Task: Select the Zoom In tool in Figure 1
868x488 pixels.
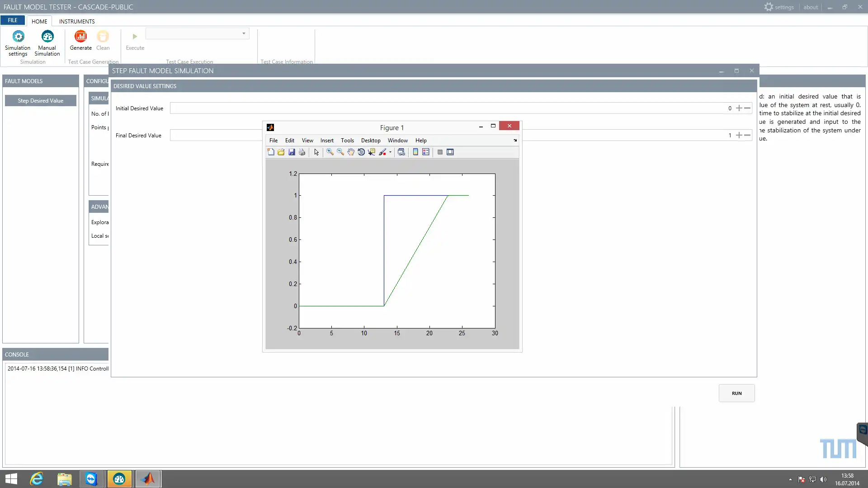Action: point(330,152)
